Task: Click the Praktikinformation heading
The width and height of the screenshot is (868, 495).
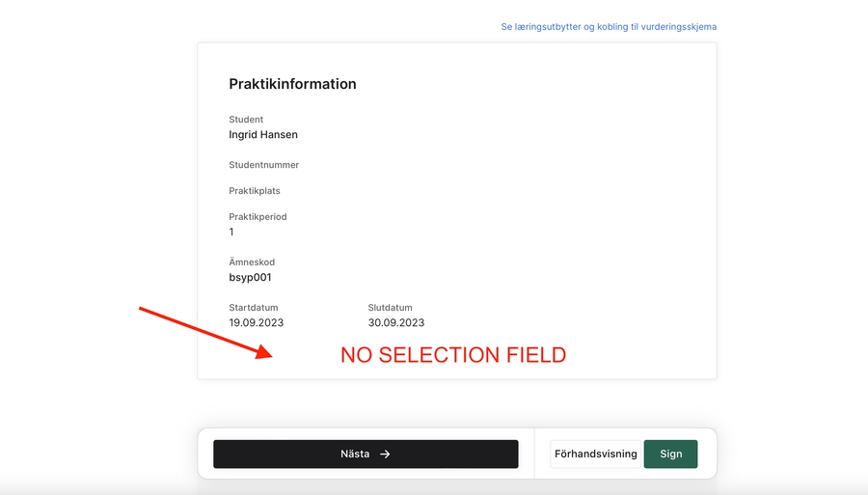Action: (292, 84)
